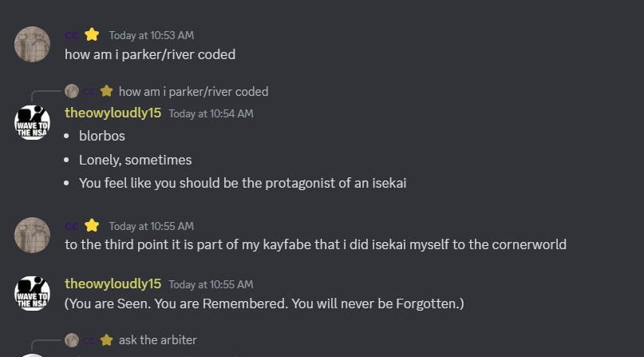Click the star badge in "ask the arbiter" reply preview

click(x=106, y=340)
